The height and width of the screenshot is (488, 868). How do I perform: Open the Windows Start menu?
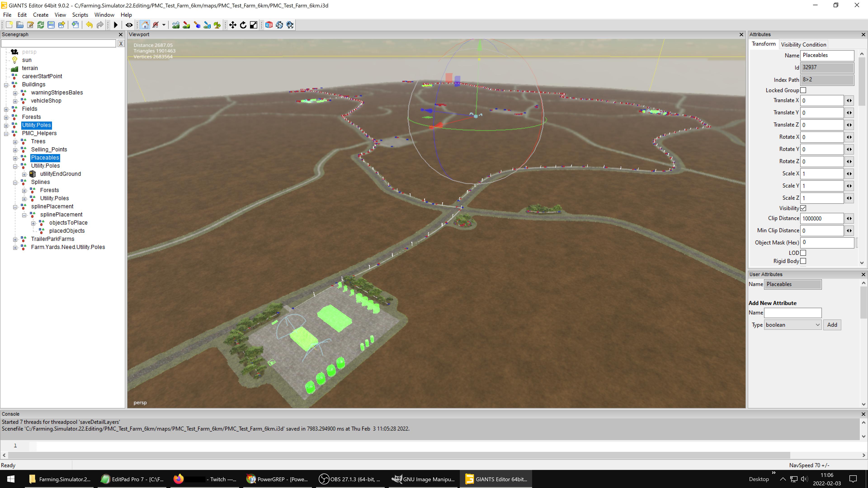(10, 479)
